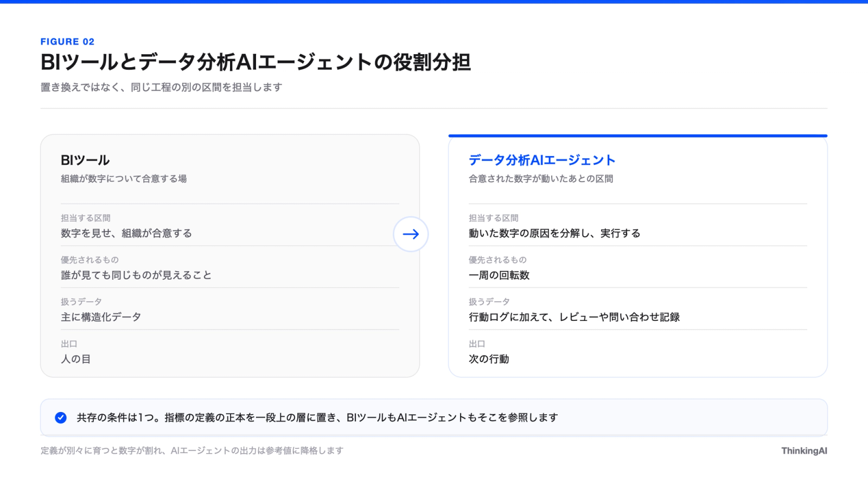
Task: Click '扱うデータ' label in the BIツール card
Action: click(x=81, y=302)
